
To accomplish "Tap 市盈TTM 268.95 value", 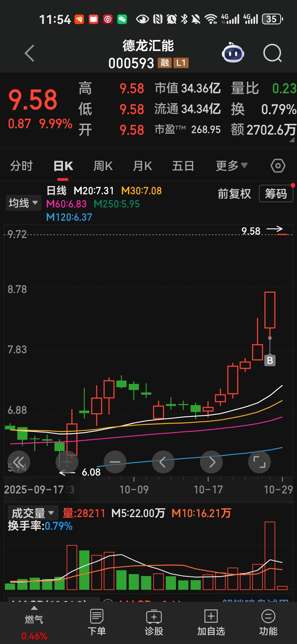I will click(x=188, y=129).
